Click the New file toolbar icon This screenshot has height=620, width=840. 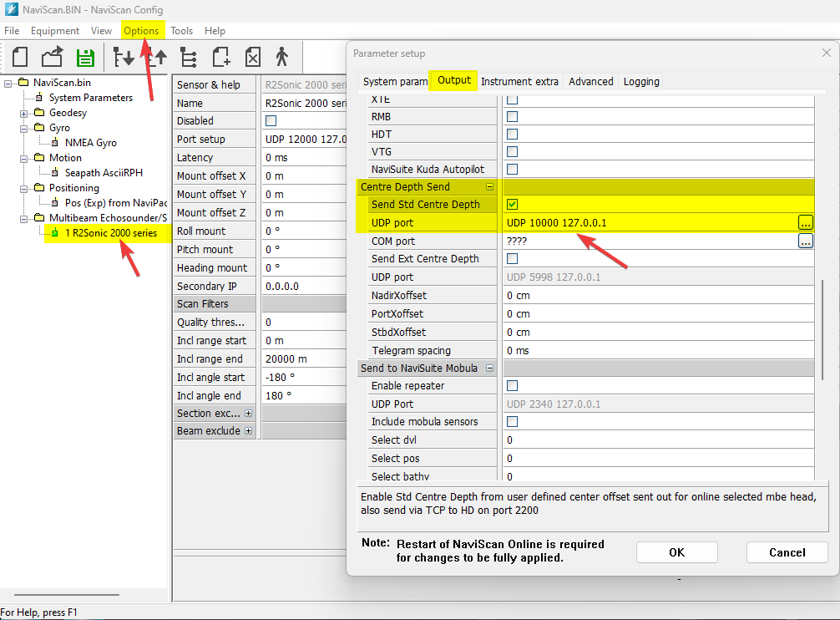coord(20,57)
